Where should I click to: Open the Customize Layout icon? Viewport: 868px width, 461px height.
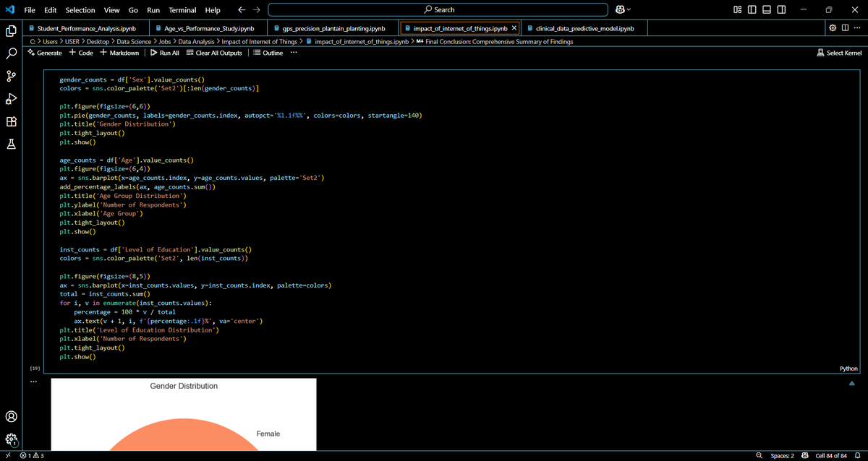pyautogui.click(x=737, y=10)
